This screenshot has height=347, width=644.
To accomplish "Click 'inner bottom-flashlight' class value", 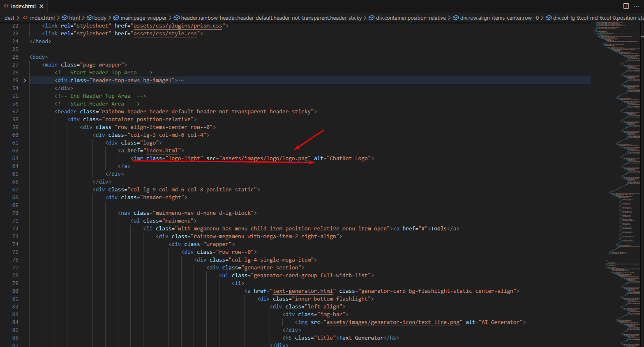I will 331,299.
